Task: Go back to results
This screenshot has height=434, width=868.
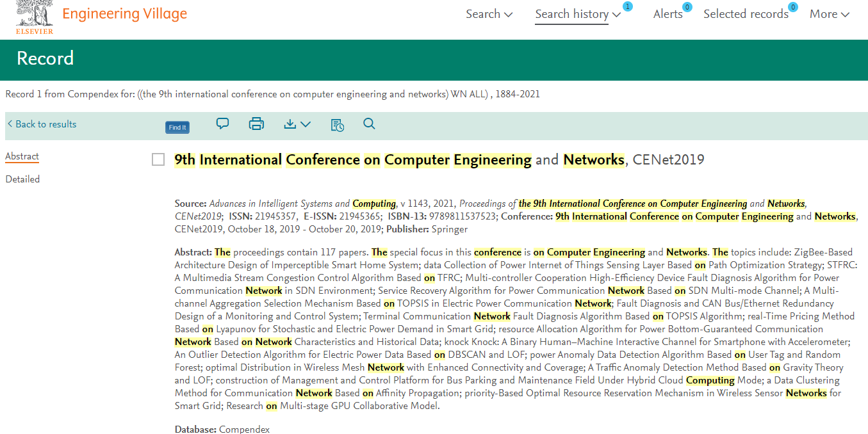Action: click(x=42, y=124)
